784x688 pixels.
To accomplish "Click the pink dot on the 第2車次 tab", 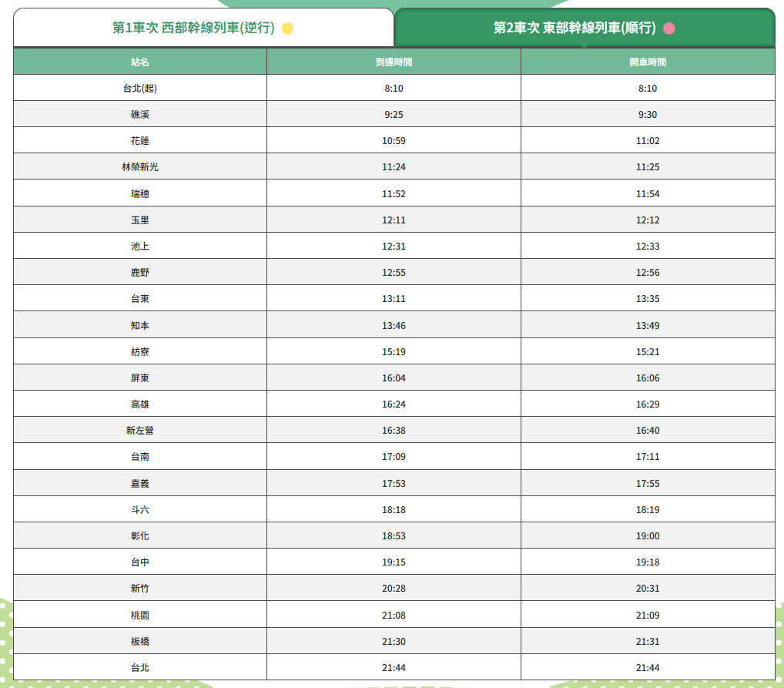I will (668, 29).
